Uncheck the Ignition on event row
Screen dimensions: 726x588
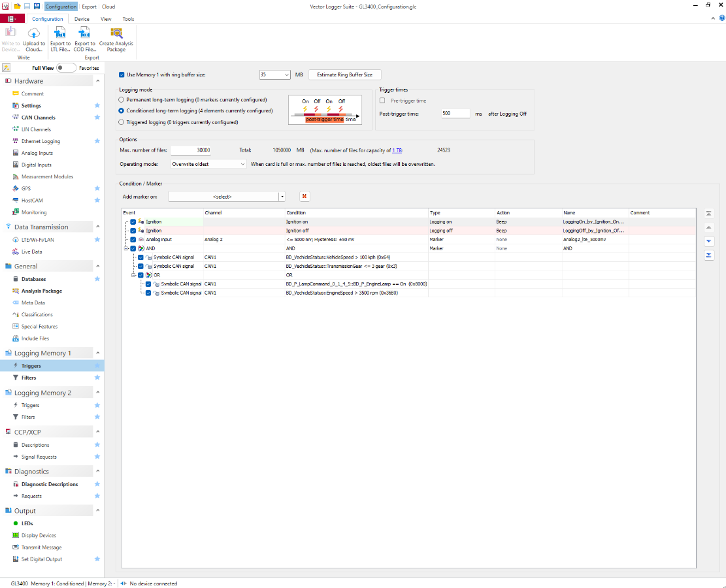[x=133, y=221]
